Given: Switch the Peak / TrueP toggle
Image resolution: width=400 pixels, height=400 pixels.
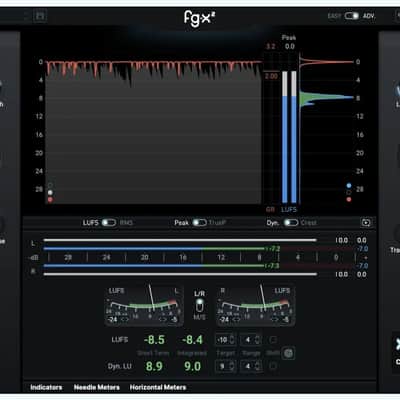Looking at the screenshot, I should pyautogui.click(x=199, y=222).
